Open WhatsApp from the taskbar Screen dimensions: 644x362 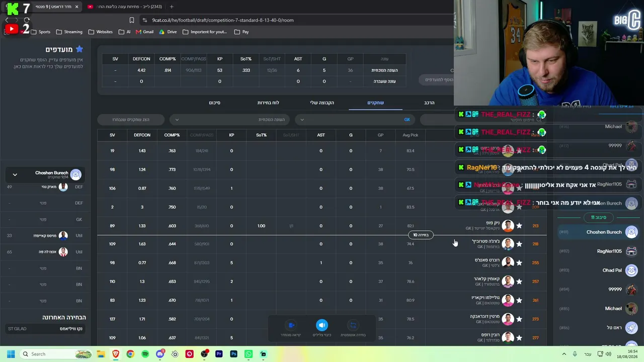249,354
